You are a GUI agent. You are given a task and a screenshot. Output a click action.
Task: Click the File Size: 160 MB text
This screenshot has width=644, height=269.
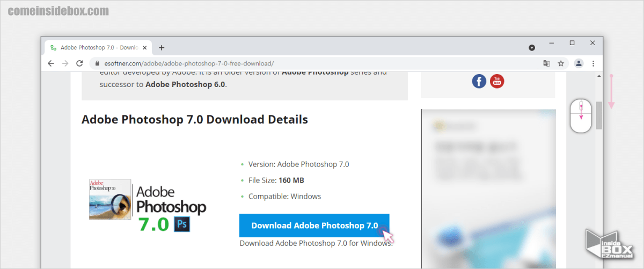pyautogui.click(x=276, y=180)
